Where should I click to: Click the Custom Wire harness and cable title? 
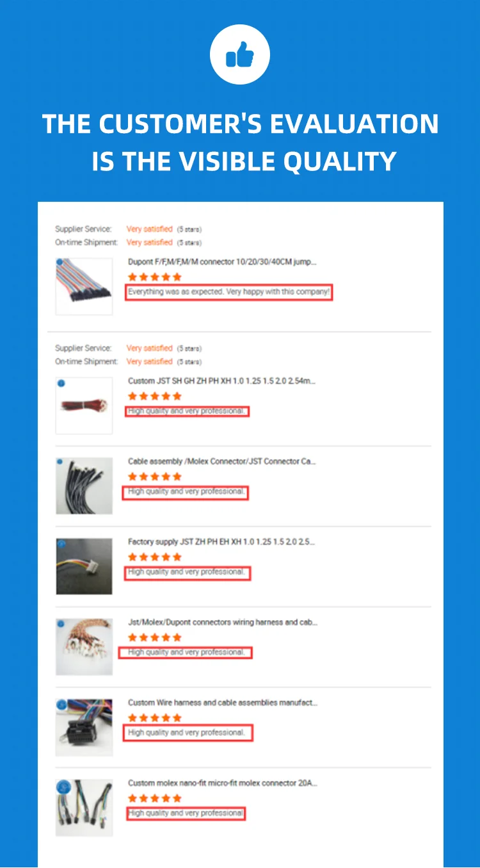coord(222,703)
